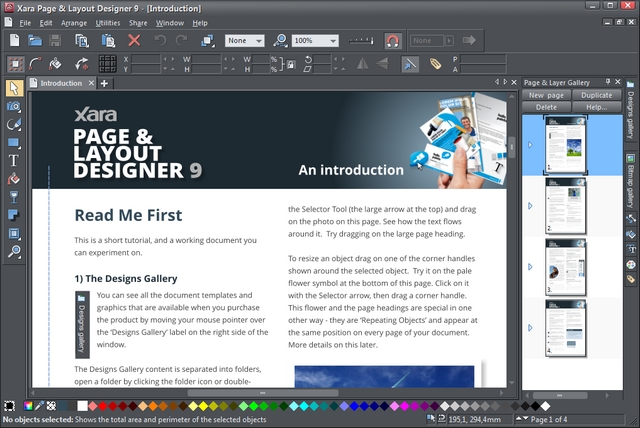This screenshot has width=640, height=428.
Task: Open the 100% zoom dropdown
Action: (315, 40)
